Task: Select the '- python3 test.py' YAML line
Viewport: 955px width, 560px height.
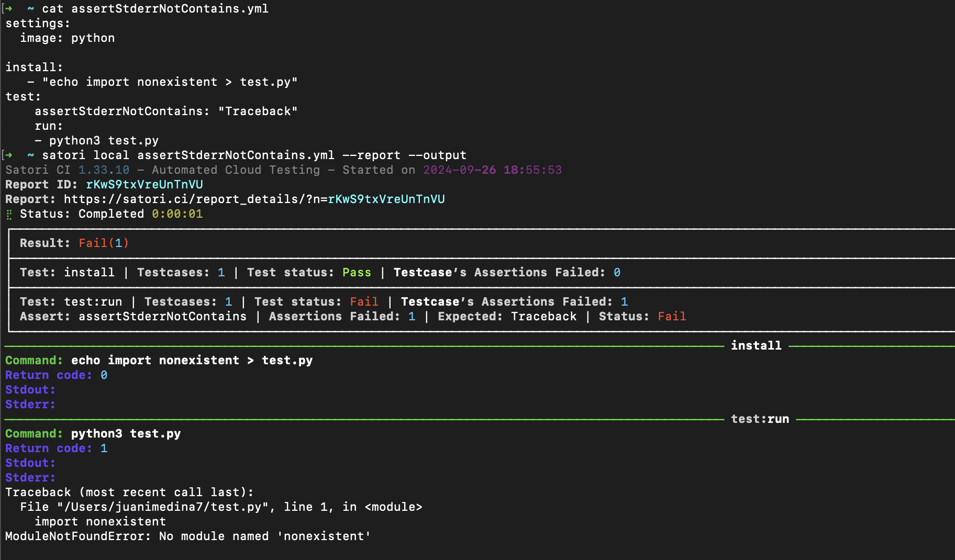Action: click(96, 141)
